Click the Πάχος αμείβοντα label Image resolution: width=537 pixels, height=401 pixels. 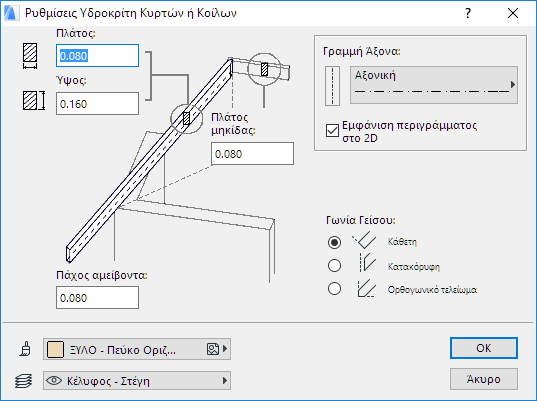point(102,275)
